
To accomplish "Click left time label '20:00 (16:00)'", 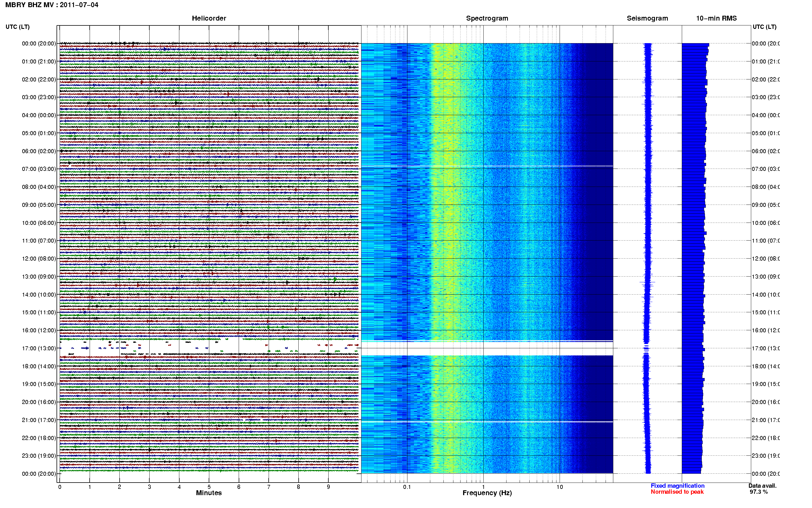I will (39, 402).
